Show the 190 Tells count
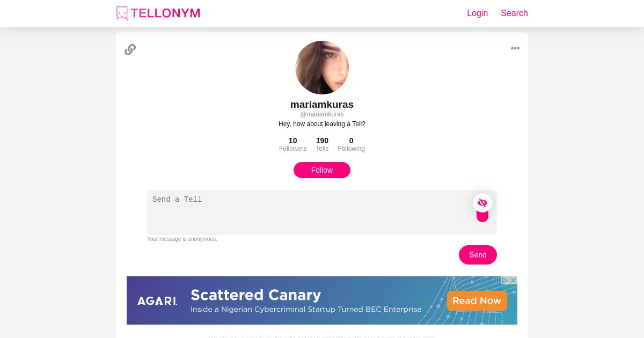Viewport: 644px width, 338px height. (322, 144)
